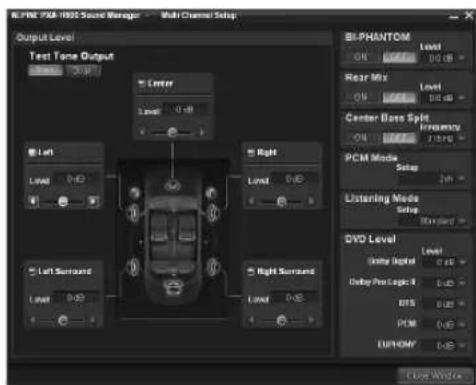The height and width of the screenshot is (385, 476).
Task: Decrease Right Surround level with left arrow
Action: (252, 320)
